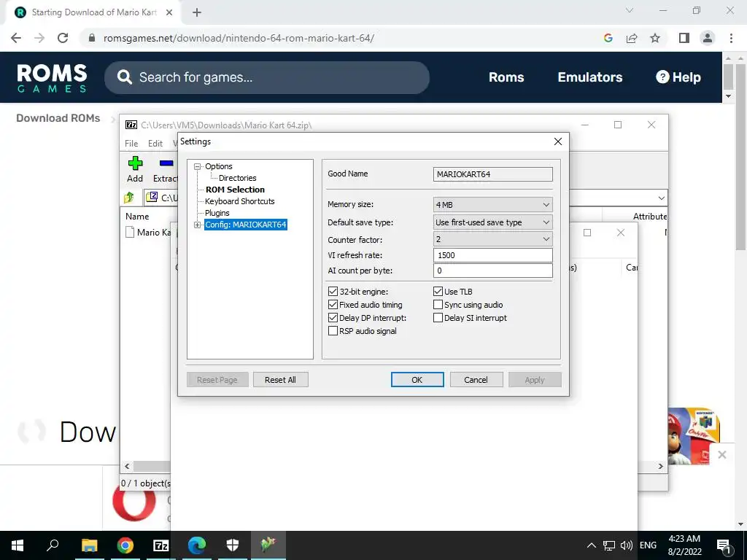Click 7-Zip horizontal scrollbar
747x560 pixels.
pos(150,466)
